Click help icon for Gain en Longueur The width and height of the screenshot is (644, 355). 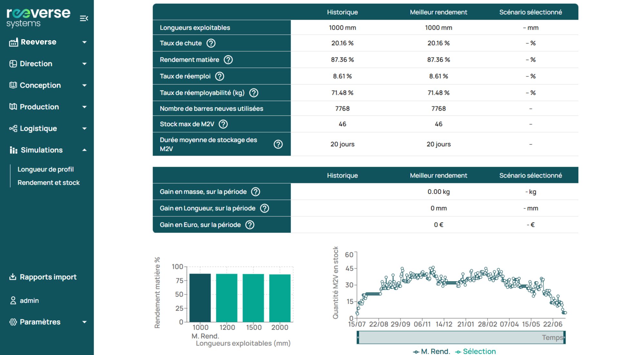pos(264,208)
